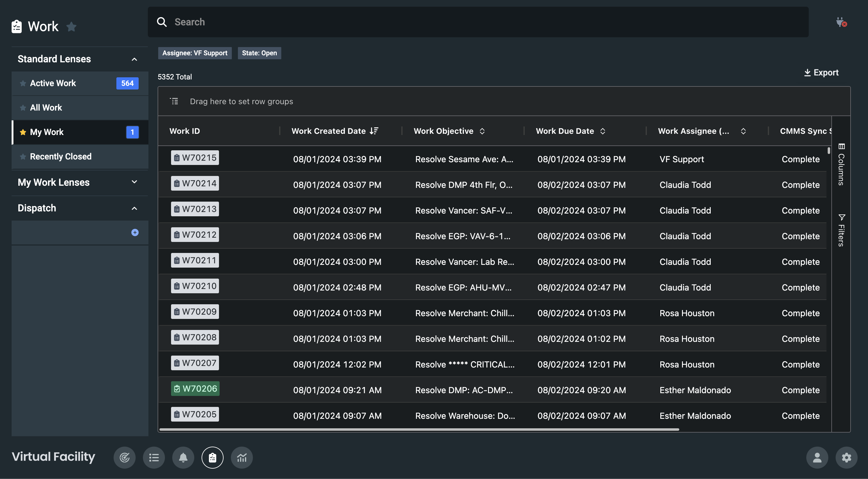The image size is (868, 479).
Task: Click the user profile icon
Action: [x=817, y=457]
